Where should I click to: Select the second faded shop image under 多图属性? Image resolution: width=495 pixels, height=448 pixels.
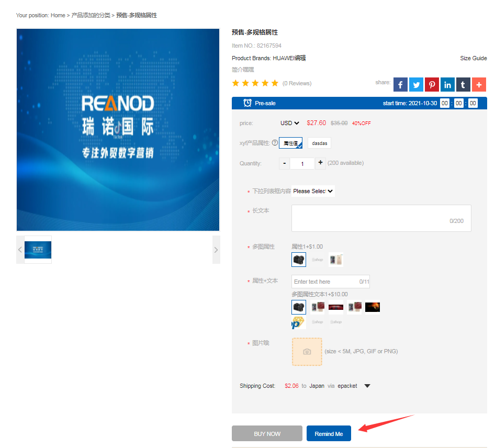point(317,260)
